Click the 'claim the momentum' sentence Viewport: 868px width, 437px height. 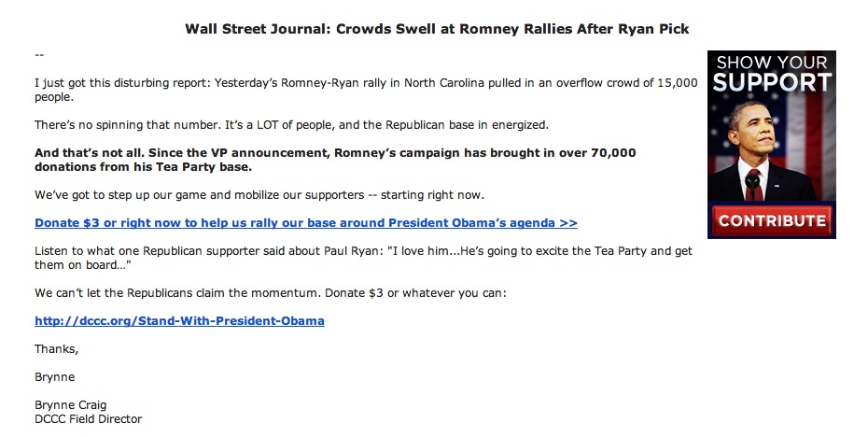270,292
